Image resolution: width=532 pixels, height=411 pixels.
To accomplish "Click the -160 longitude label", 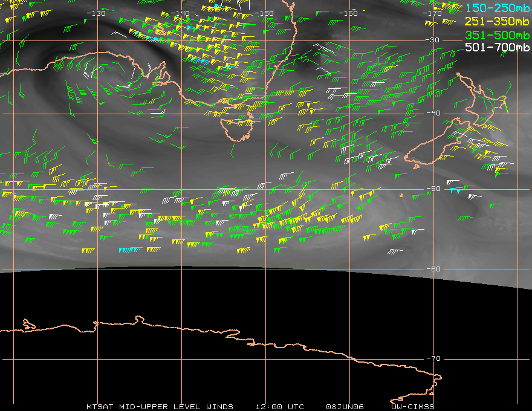I will tap(348, 13).
